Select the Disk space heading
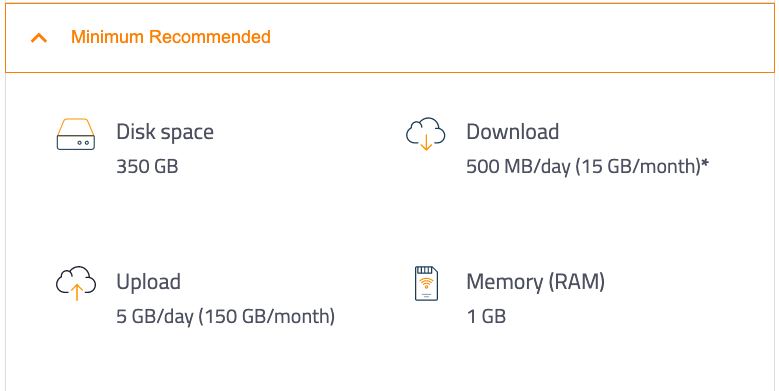Screen dimensions: 779x391 pos(165,132)
